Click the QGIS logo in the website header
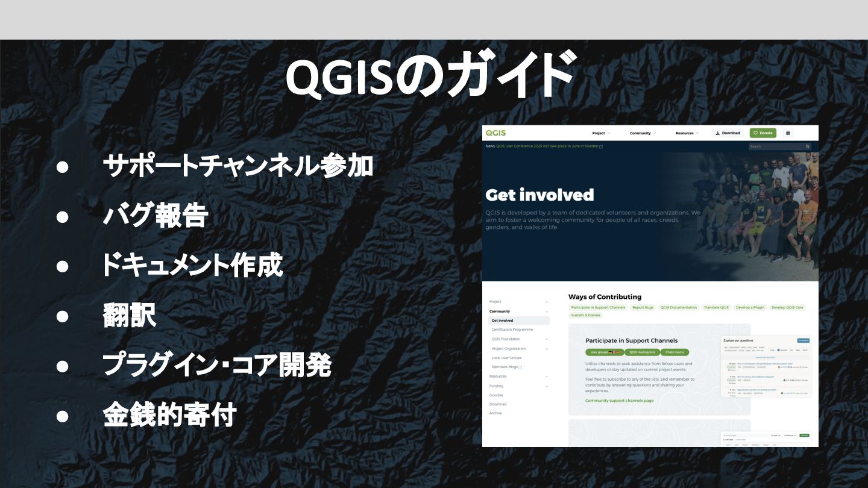 495,133
